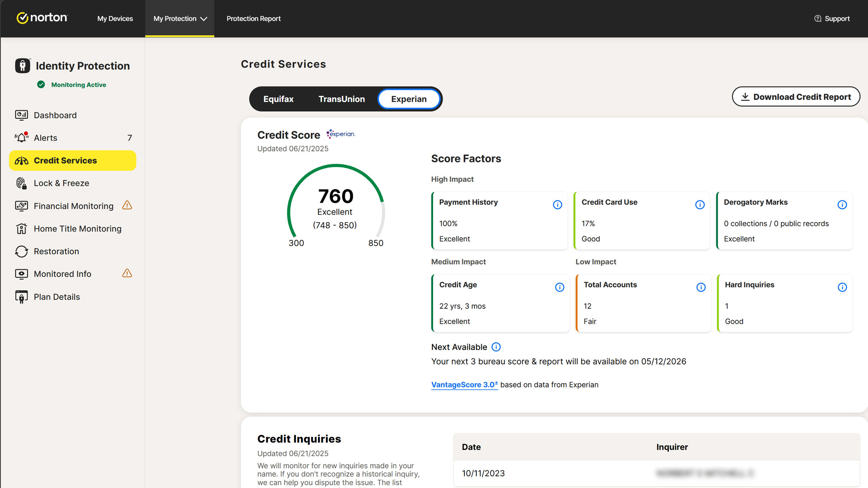Click the Credit Card Use info icon
Image resolution: width=868 pixels, height=488 pixels.
point(700,205)
